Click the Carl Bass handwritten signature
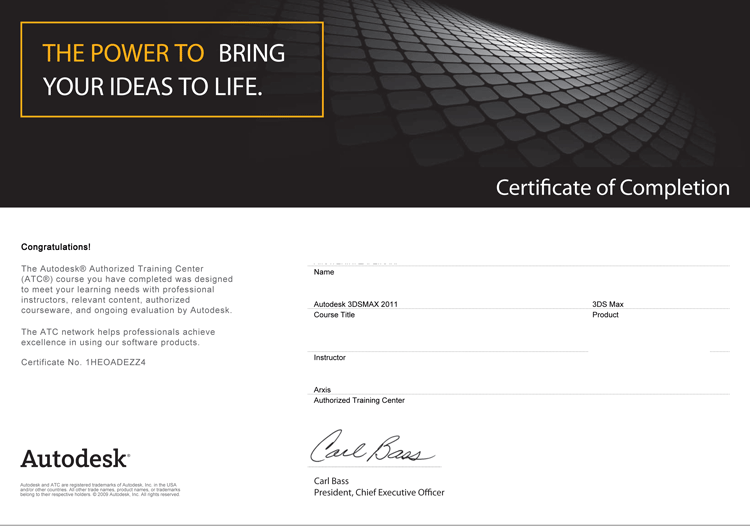 372,447
